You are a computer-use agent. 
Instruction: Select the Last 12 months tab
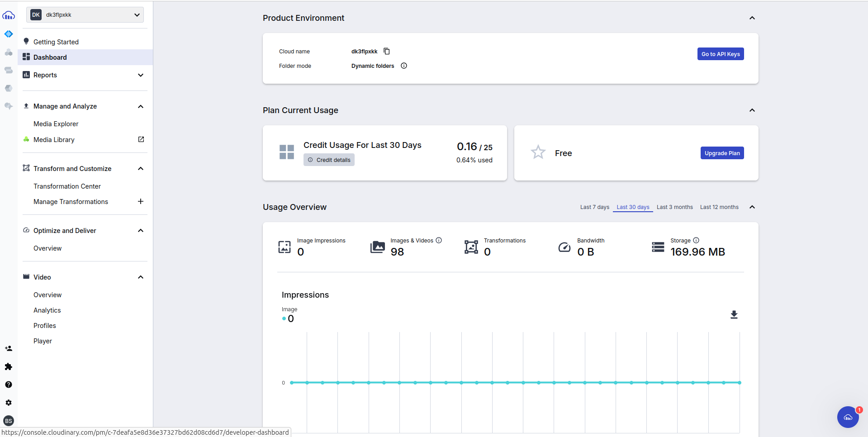coord(719,207)
